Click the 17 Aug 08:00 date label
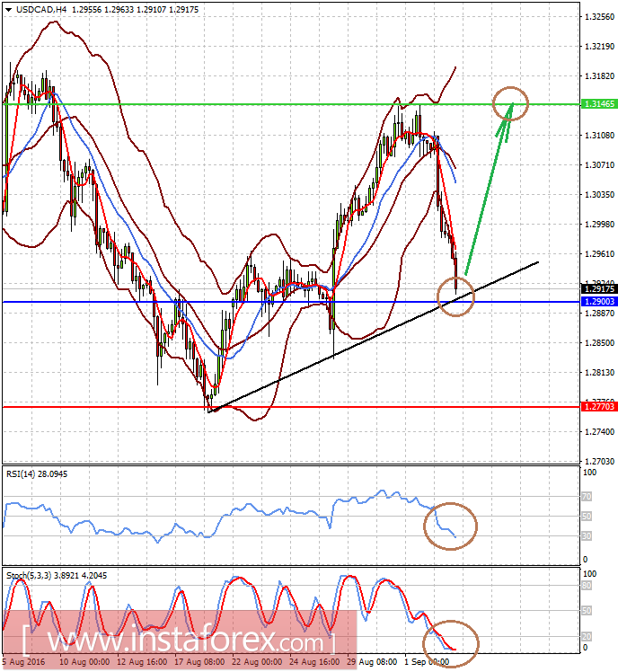The height and width of the screenshot is (672, 618). [x=199, y=662]
